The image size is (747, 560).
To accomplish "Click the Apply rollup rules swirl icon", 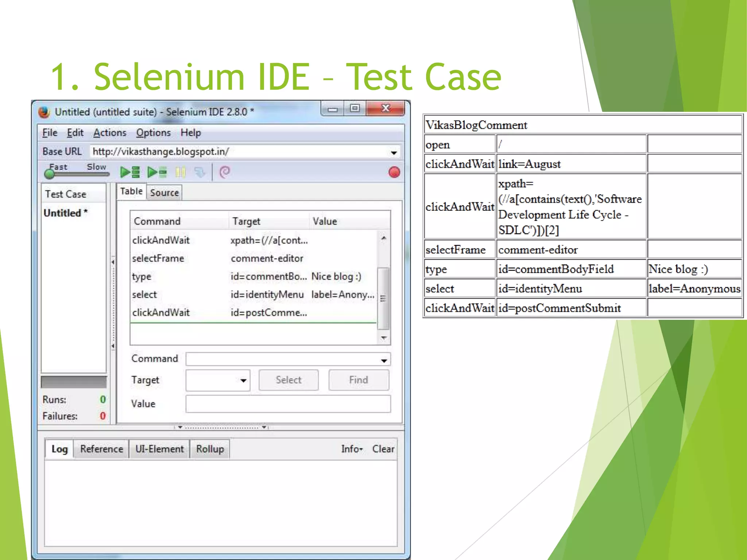I will point(224,172).
